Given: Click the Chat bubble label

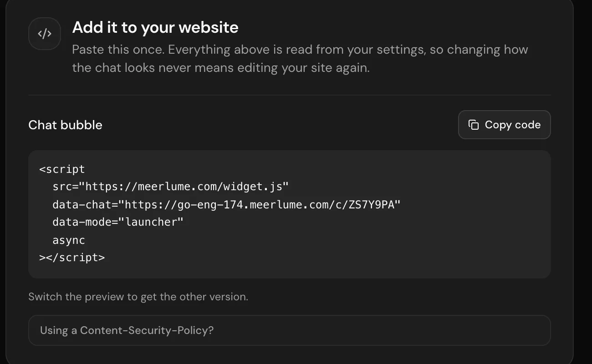Looking at the screenshot, I should [65, 125].
